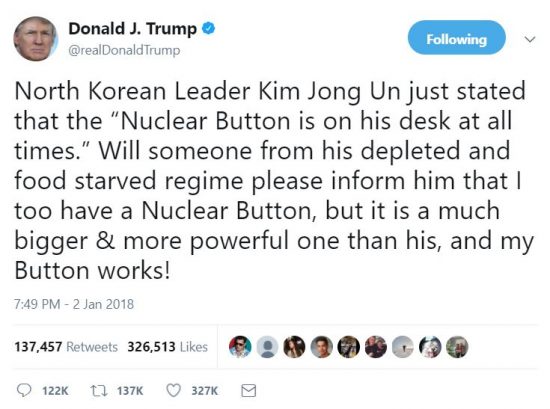The width and height of the screenshot is (550, 409).
Task: Click the 327K like count
Action: tap(204, 390)
